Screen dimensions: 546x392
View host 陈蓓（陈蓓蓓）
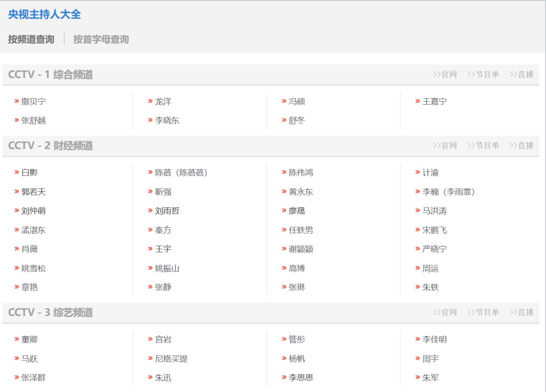[181, 172]
